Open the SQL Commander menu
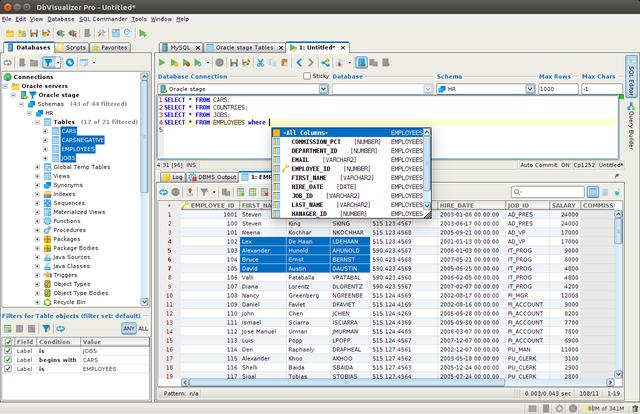This screenshot has width=640, height=414. (x=106, y=19)
